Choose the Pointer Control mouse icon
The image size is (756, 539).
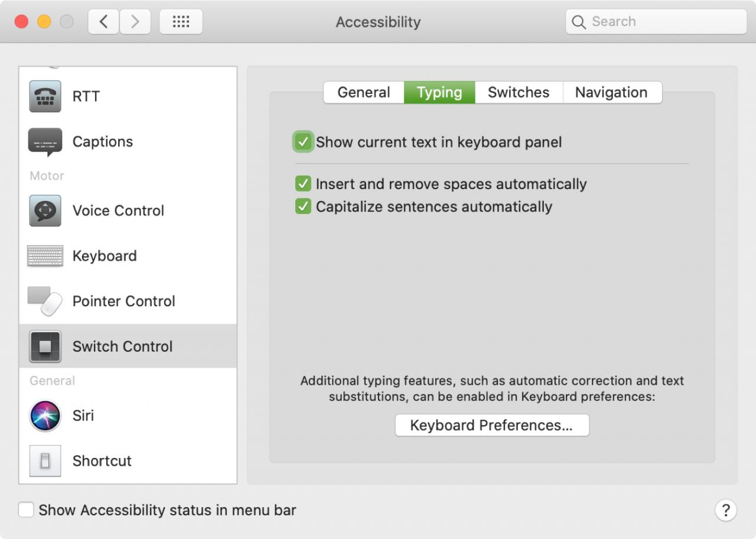(45, 301)
